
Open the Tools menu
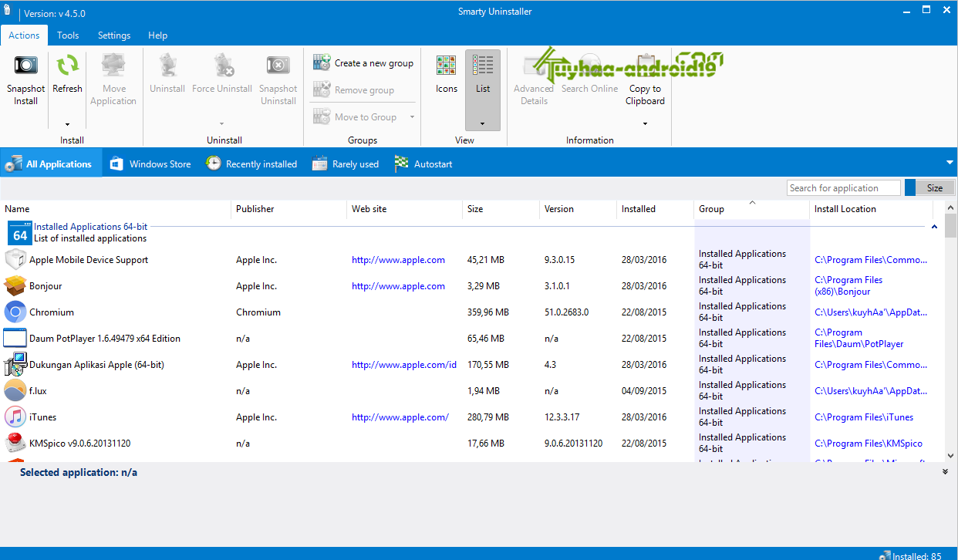point(68,35)
